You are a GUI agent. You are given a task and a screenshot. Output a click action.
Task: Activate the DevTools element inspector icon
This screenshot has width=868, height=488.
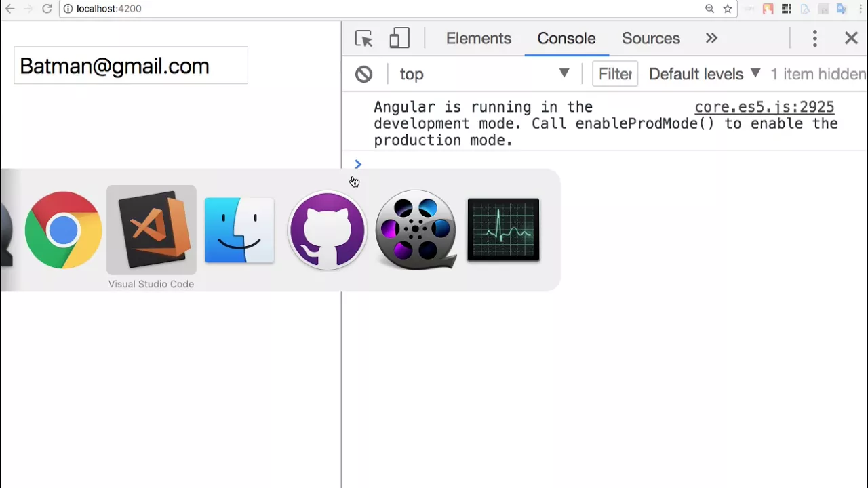[364, 39]
